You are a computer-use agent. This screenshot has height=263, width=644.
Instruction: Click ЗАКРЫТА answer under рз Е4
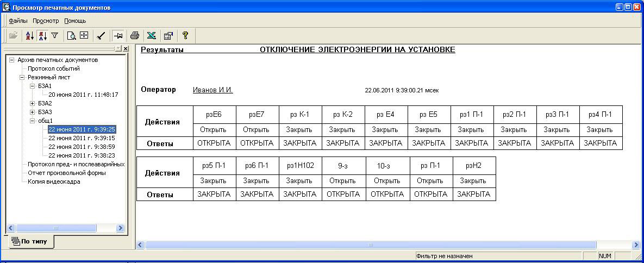[386, 143]
